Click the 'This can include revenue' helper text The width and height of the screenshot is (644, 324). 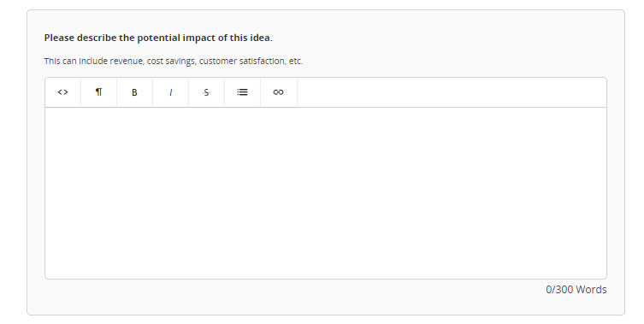point(174,62)
